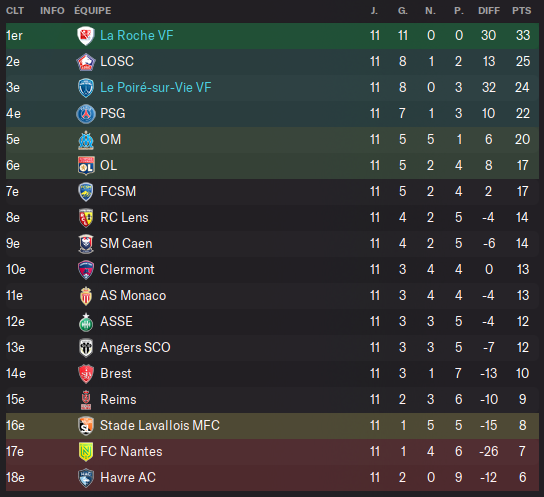Click the ASSE green club crest

86,322
